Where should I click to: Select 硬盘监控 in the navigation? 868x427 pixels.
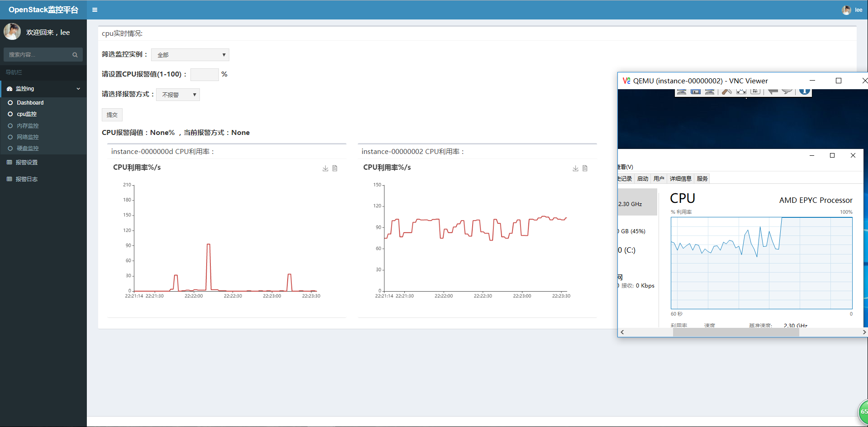[x=28, y=148]
